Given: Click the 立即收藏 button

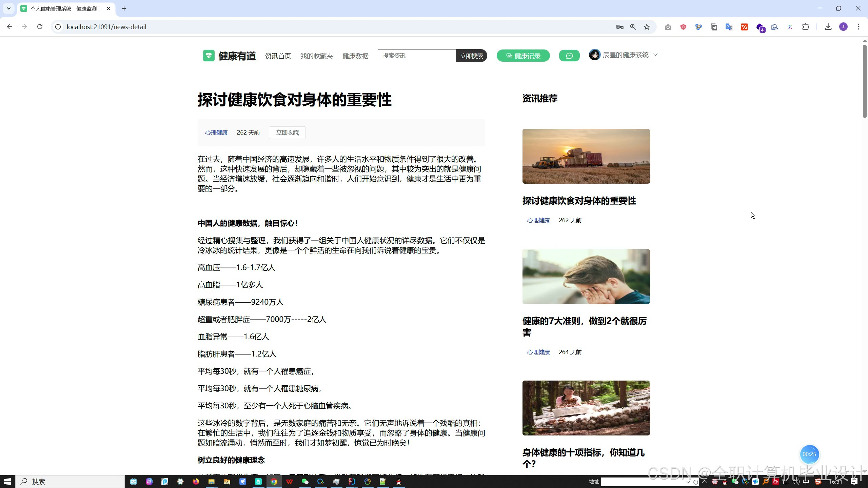Looking at the screenshot, I should click(x=287, y=133).
